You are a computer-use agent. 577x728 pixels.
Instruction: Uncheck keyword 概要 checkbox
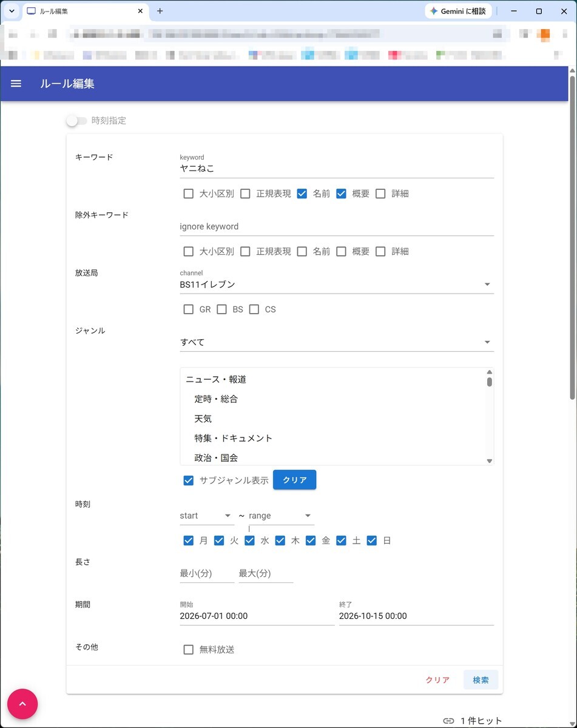click(x=341, y=194)
